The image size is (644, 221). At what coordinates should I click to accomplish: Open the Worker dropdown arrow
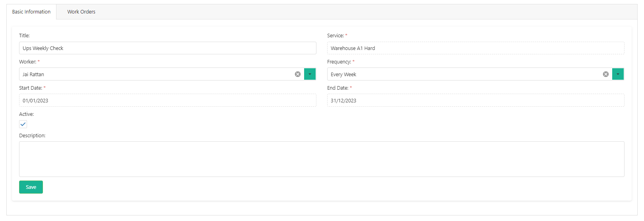pos(310,74)
